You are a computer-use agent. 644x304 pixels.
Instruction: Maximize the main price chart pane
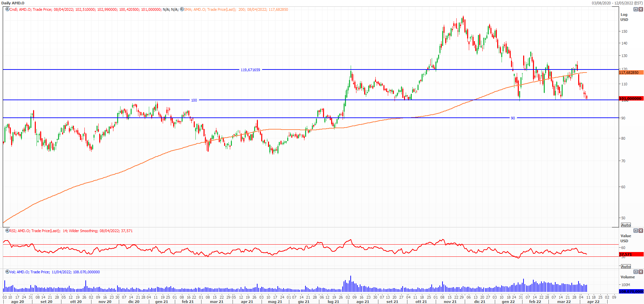[636, 9]
